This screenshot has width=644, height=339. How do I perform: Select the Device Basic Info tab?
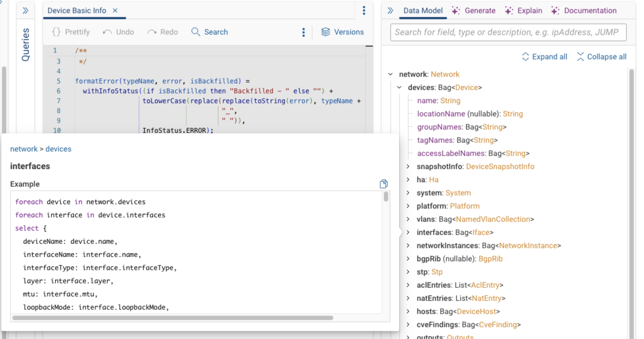pos(77,10)
